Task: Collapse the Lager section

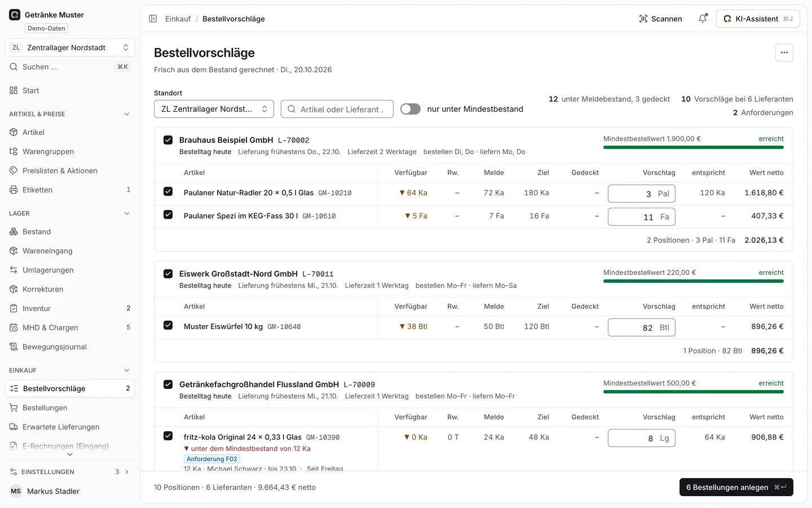Action: coord(127,213)
